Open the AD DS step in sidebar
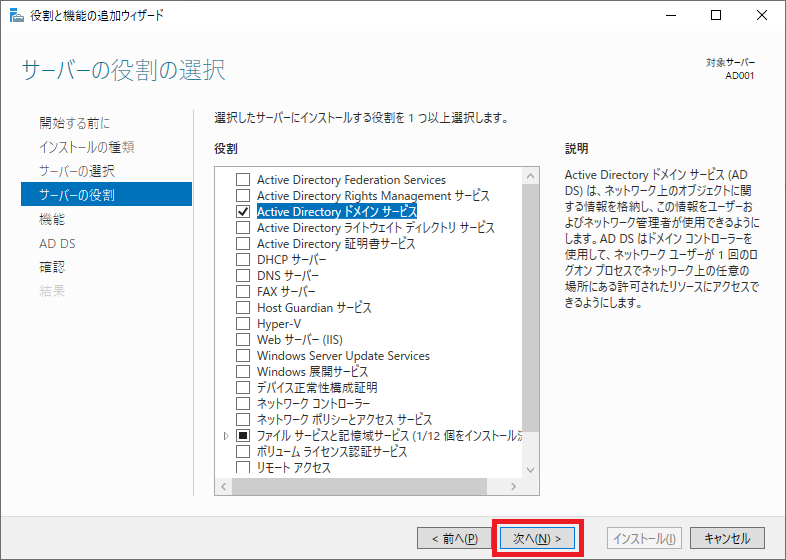The width and height of the screenshot is (786, 560). click(x=57, y=243)
